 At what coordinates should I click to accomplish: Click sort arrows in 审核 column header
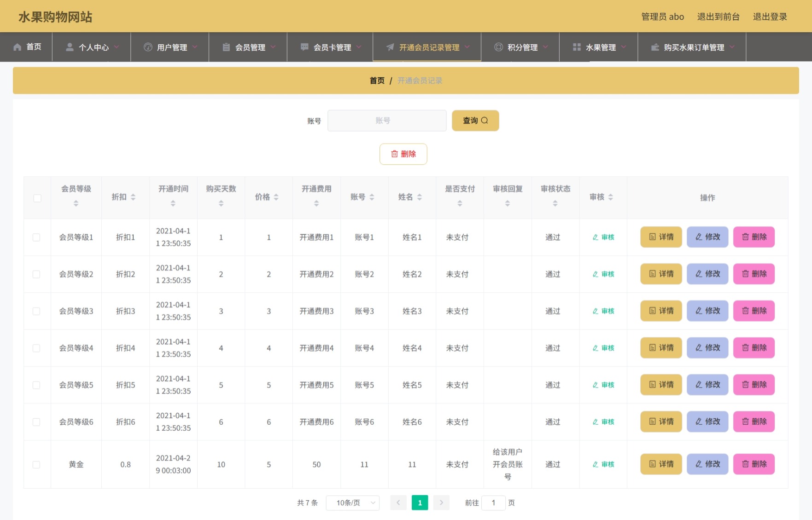click(611, 197)
